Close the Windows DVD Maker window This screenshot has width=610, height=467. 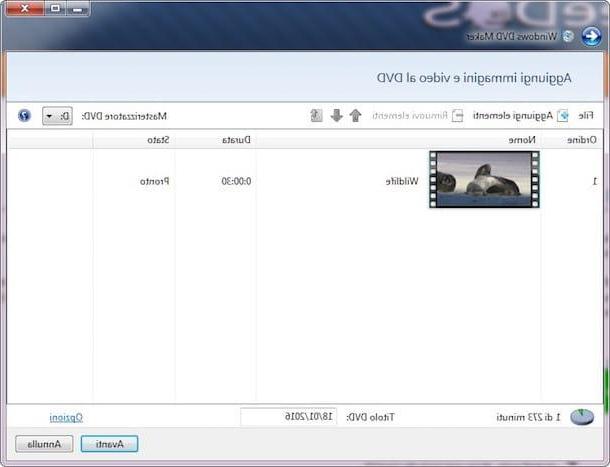tap(25, 8)
